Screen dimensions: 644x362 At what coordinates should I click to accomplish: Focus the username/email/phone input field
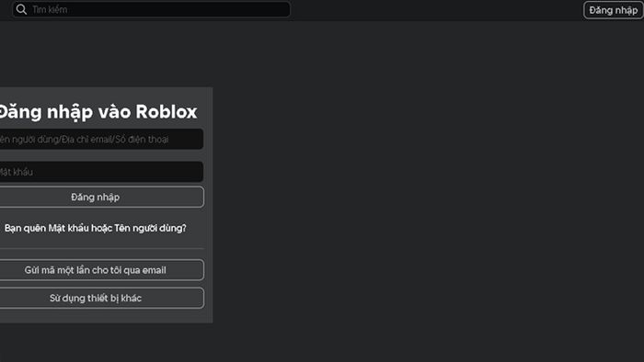pyautogui.click(x=101, y=139)
